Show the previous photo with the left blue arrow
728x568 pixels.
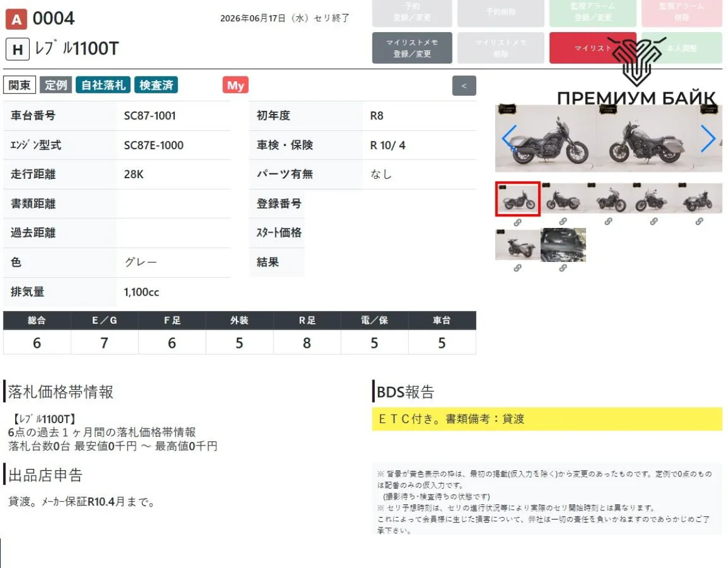coord(508,138)
